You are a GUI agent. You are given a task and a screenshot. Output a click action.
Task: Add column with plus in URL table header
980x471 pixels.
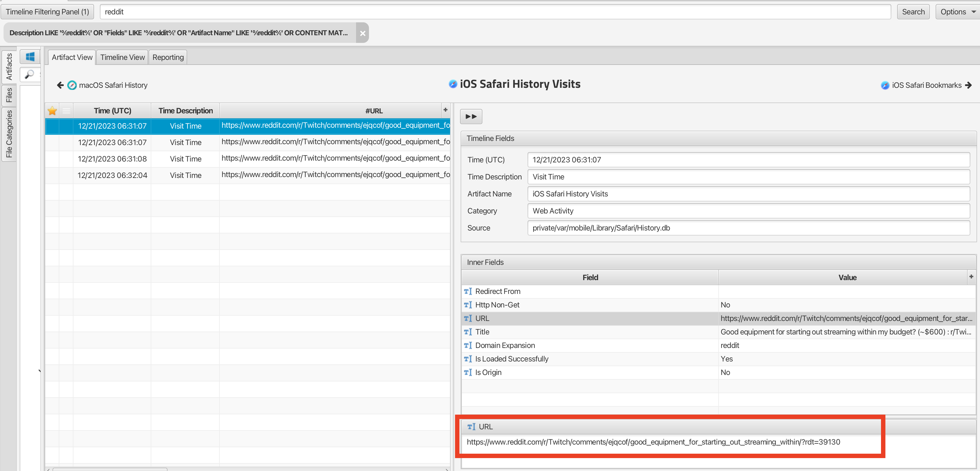pyautogui.click(x=445, y=110)
